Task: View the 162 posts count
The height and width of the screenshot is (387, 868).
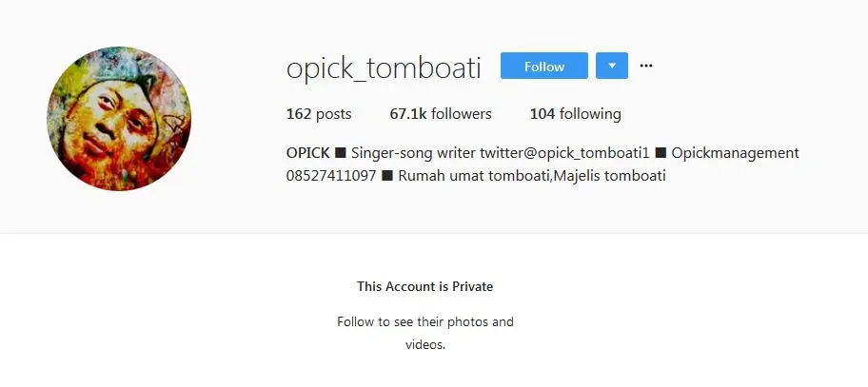Action: coord(319,114)
